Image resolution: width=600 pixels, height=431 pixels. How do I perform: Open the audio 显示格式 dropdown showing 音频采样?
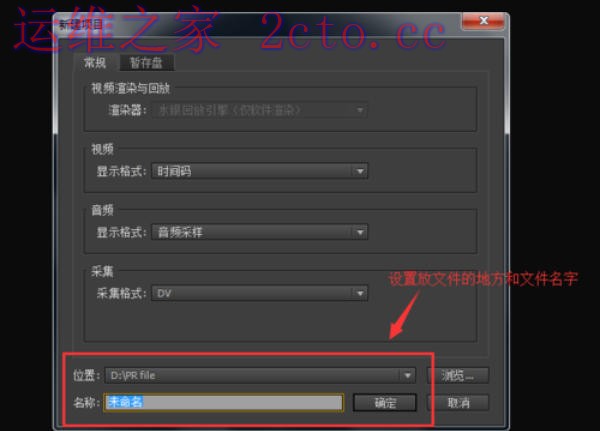[259, 232]
